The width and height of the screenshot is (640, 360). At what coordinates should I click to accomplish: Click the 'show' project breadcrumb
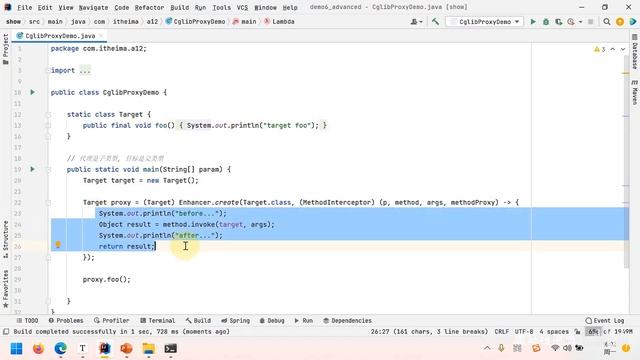point(13,22)
